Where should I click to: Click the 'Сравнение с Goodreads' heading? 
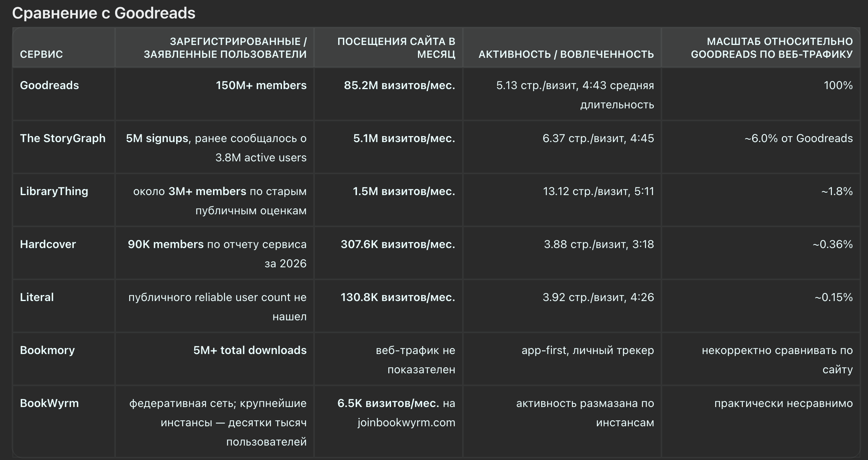click(103, 13)
